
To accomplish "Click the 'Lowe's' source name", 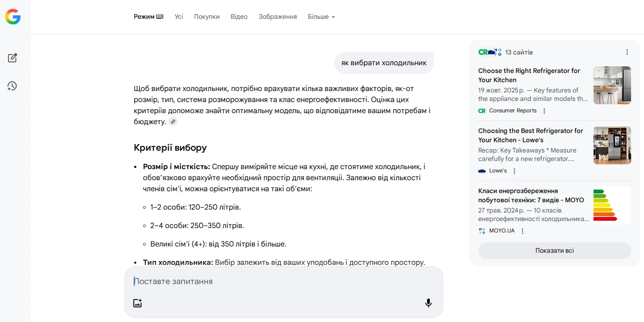I will click(498, 171).
